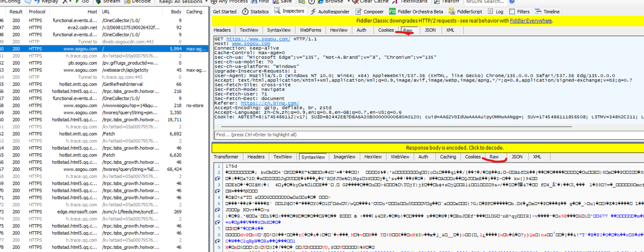
Task: Open AutoResponder lightning tab
Action: [330, 12]
